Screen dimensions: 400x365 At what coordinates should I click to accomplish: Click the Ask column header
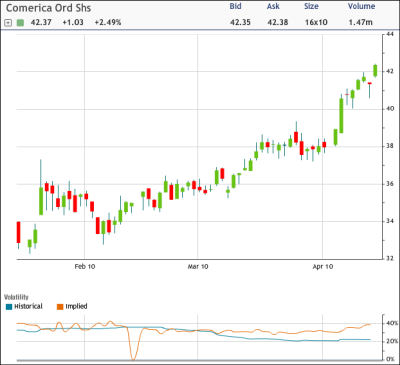tap(273, 6)
